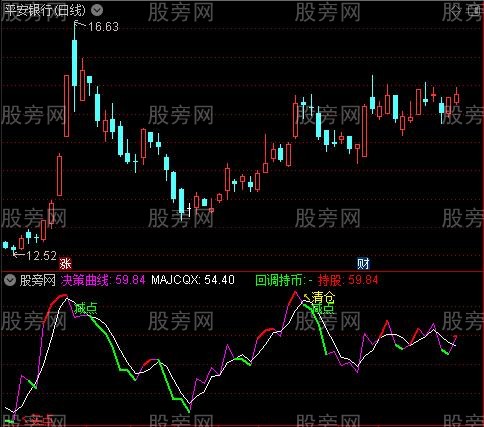
Task: Select the 12.52 low price label
Action: (41, 256)
